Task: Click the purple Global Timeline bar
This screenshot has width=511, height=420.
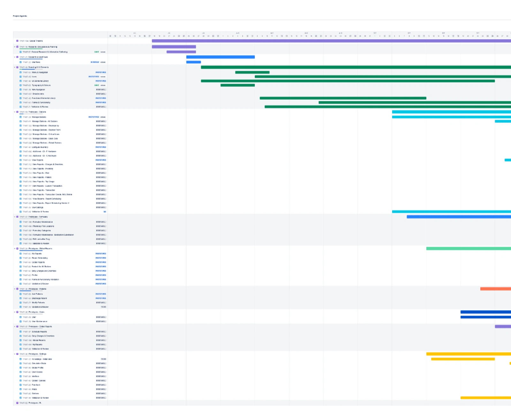Action: tap(331, 41)
